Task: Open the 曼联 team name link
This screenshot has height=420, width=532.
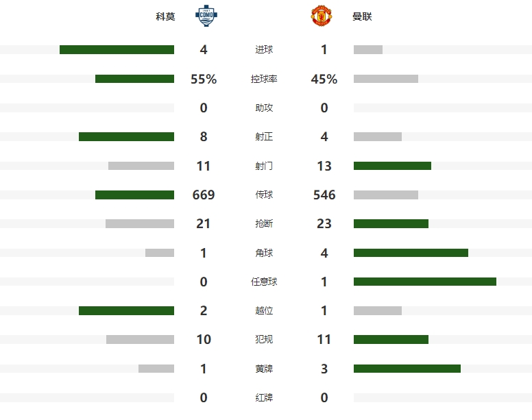Action: click(362, 16)
